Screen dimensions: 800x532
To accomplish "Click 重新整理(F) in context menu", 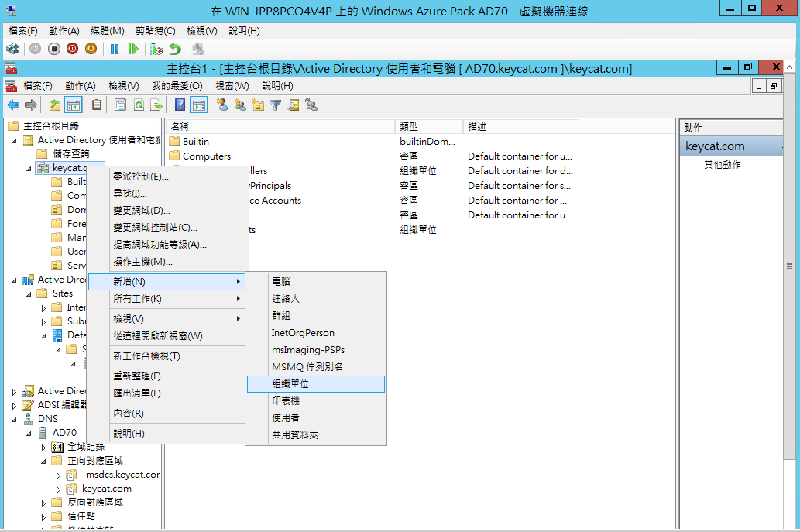I will click(x=168, y=376).
